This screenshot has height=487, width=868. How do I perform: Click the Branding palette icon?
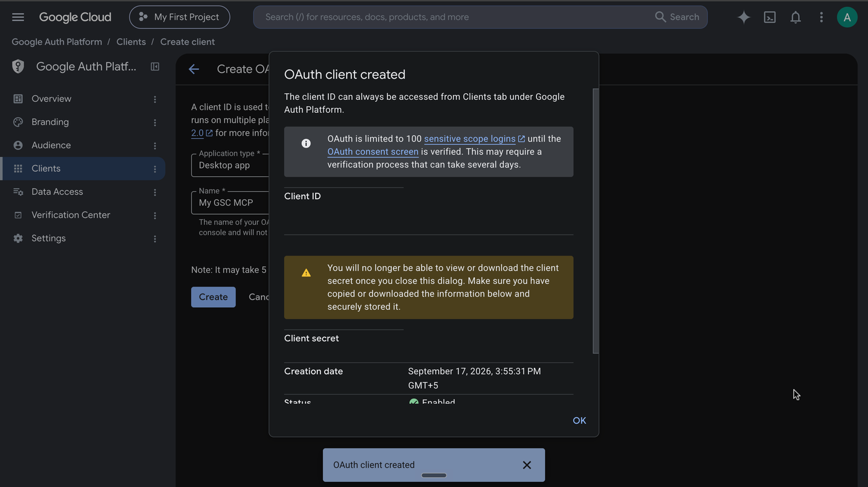[18, 122]
